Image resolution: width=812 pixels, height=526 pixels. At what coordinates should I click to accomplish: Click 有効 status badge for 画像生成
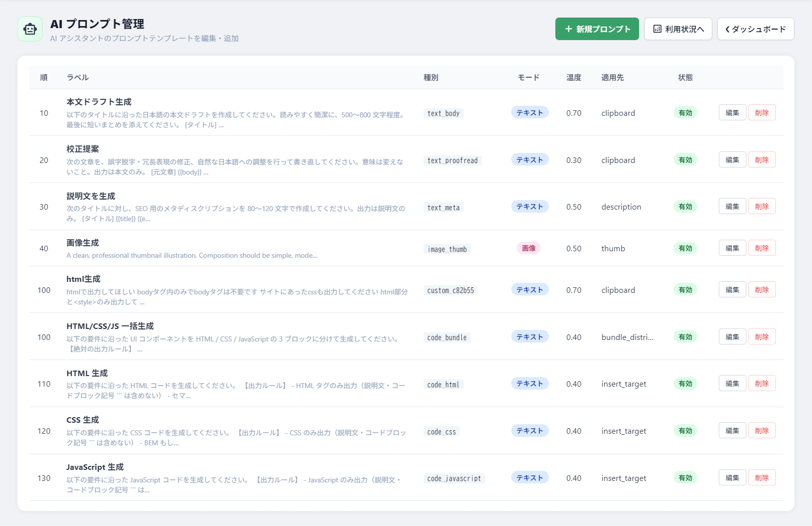pyautogui.click(x=685, y=248)
